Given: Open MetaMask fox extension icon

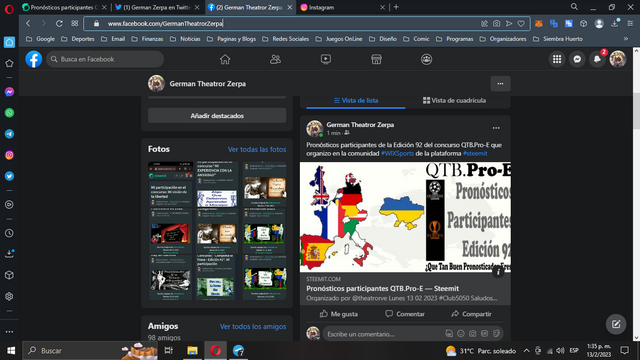Looking at the screenshot, I should pos(539,24).
